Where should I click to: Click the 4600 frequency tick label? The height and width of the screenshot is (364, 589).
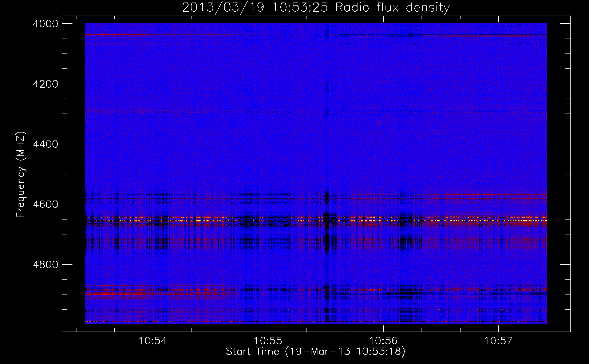pyautogui.click(x=46, y=204)
